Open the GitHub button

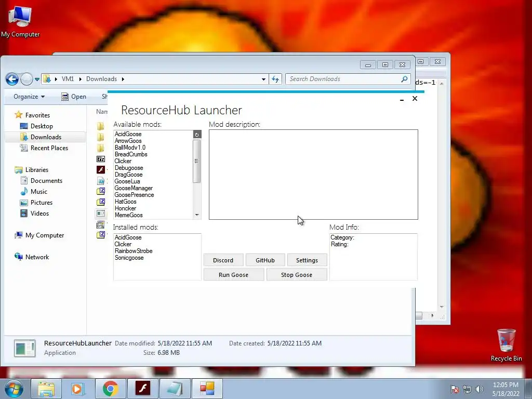pyautogui.click(x=265, y=260)
